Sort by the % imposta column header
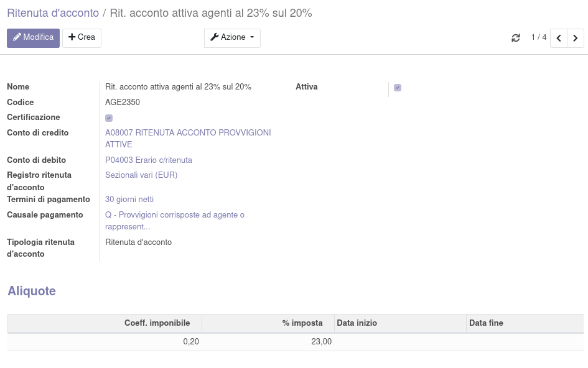 point(302,323)
